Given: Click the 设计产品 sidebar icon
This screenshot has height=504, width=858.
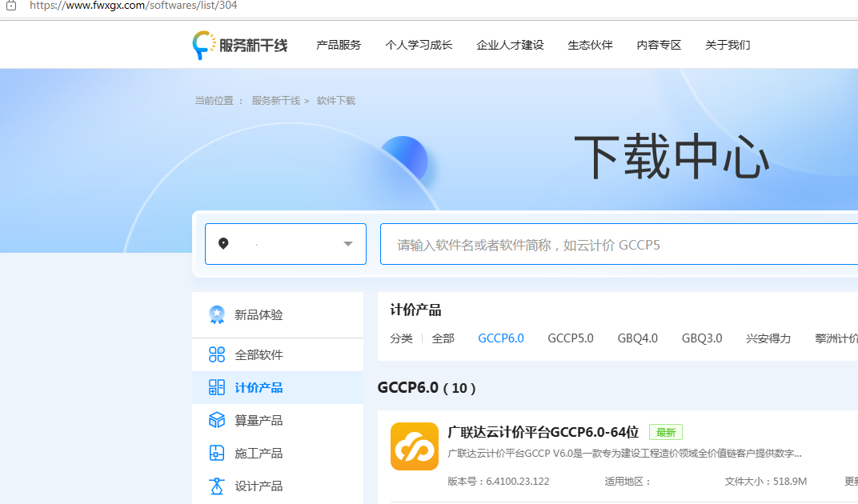Looking at the screenshot, I should tap(217, 486).
